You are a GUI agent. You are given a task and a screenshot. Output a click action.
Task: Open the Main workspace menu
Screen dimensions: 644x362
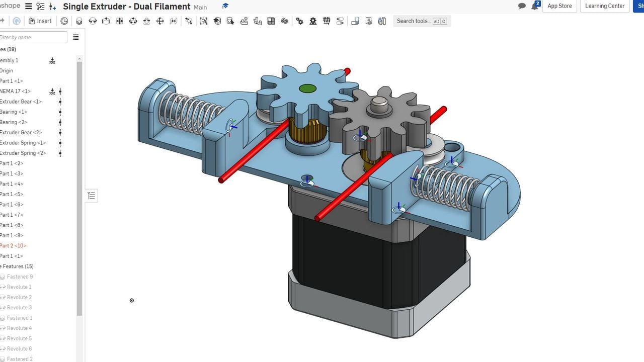[x=199, y=7]
